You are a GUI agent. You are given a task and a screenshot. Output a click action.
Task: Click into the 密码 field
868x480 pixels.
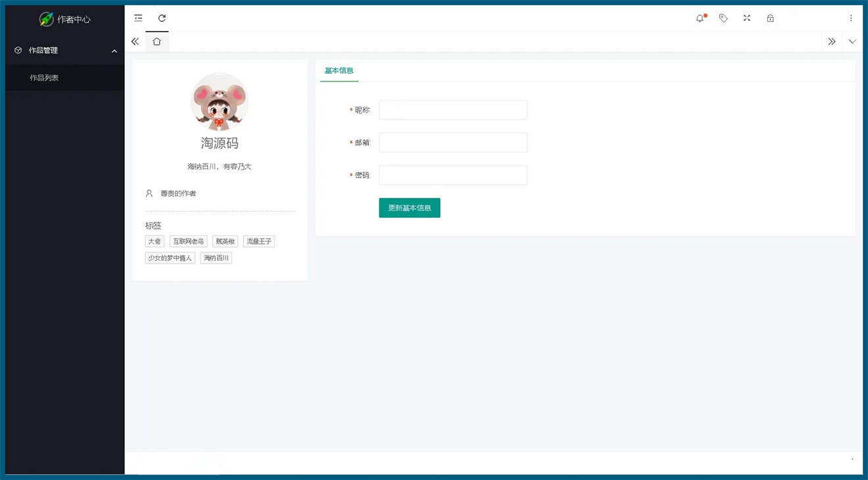tap(452, 175)
